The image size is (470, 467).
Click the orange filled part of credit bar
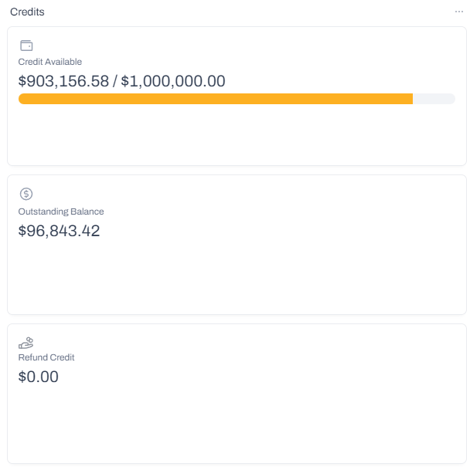tap(216, 99)
